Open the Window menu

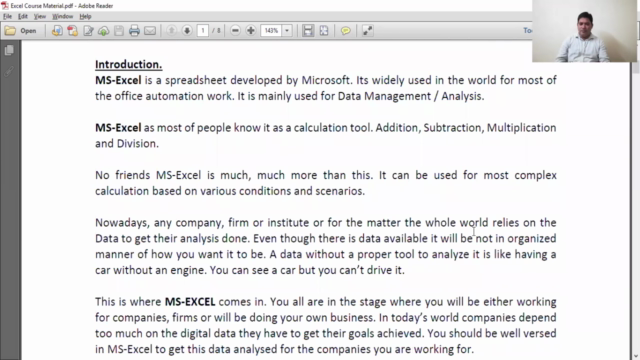pos(62,16)
